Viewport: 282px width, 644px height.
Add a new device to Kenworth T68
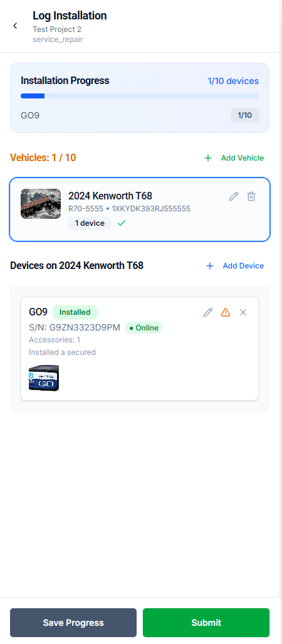click(235, 266)
